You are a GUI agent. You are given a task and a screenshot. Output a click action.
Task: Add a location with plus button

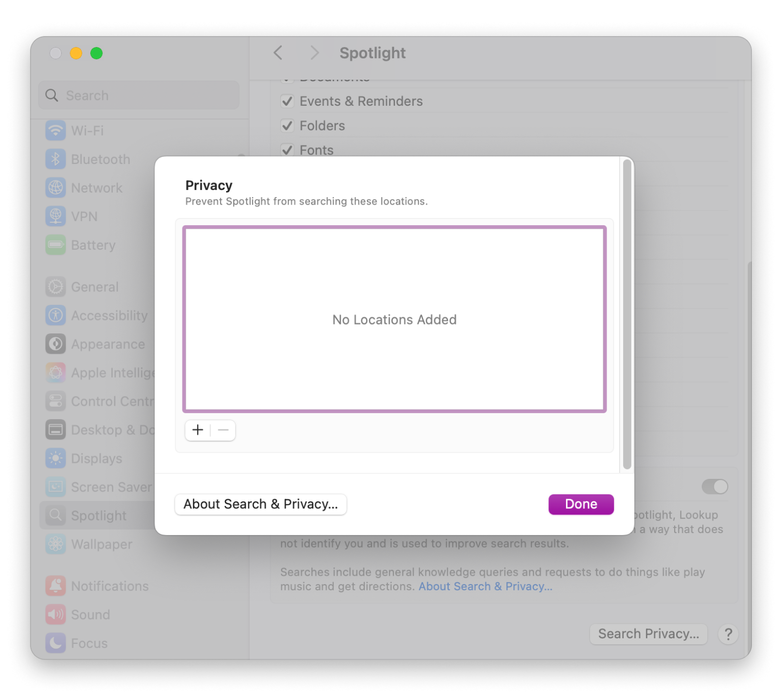tap(198, 430)
